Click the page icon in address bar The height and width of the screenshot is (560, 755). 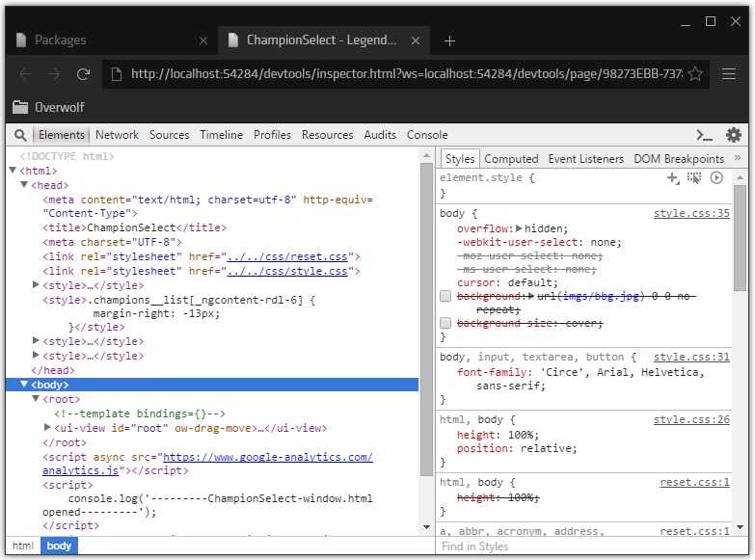point(116,74)
